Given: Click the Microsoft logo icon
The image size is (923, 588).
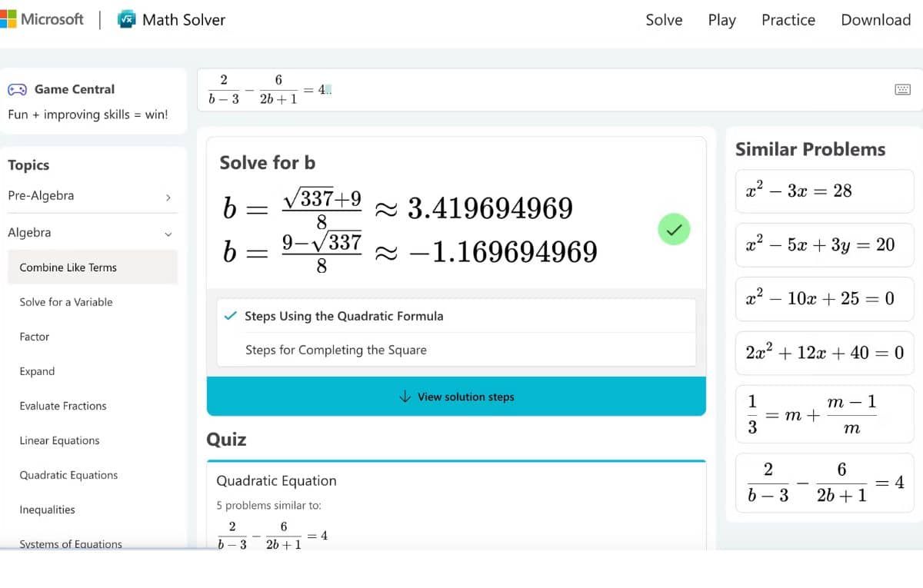Looking at the screenshot, I should (x=8, y=19).
